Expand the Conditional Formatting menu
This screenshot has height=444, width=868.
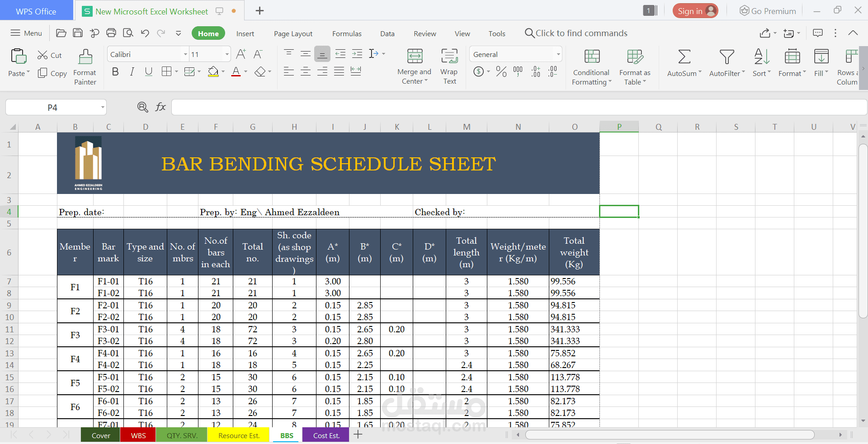point(591,77)
